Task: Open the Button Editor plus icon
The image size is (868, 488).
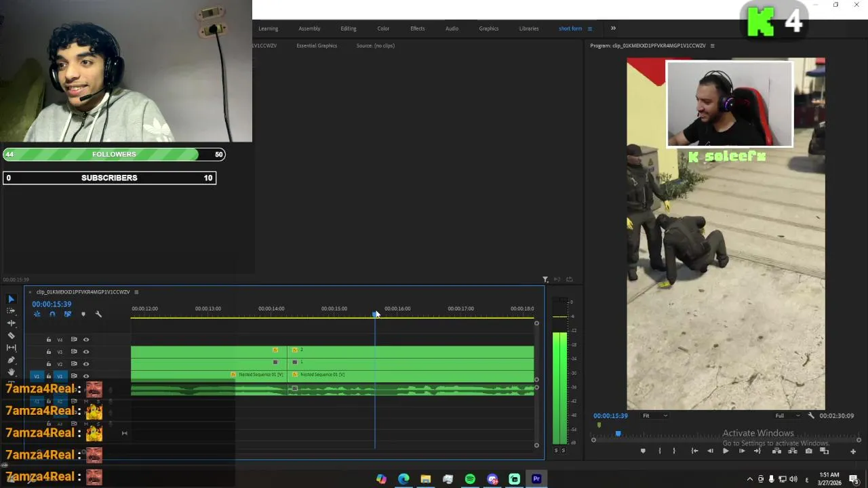Action: [853, 451]
